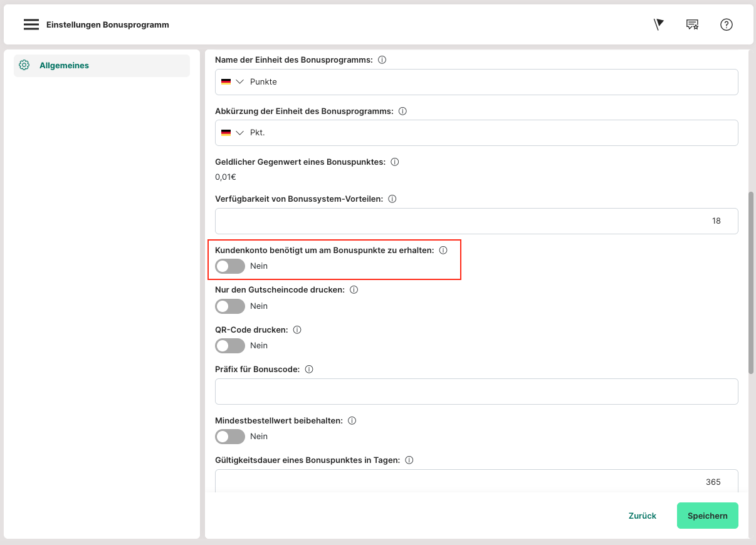Image resolution: width=756 pixels, height=545 pixels.
Task: Open language dropdown for Pkt. field
Action: click(x=233, y=133)
